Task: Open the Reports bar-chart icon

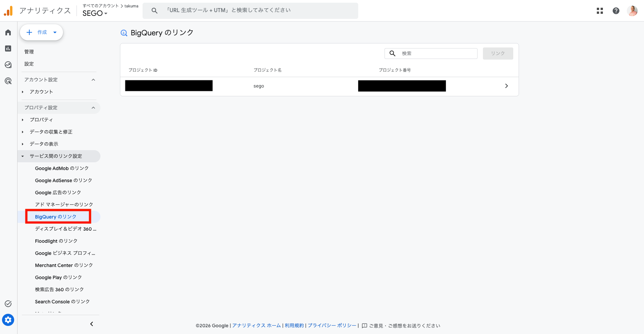Action: pos(8,48)
